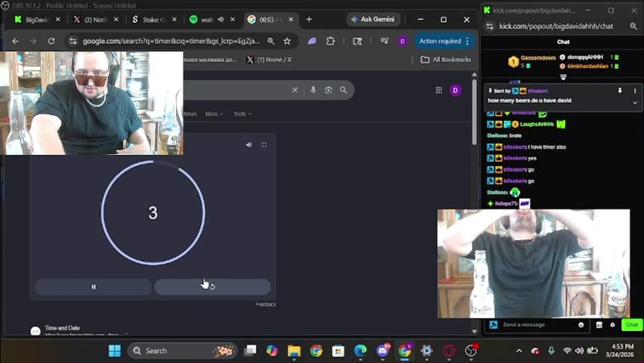Open zoom magnifier in Kick popout window

point(634,26)
